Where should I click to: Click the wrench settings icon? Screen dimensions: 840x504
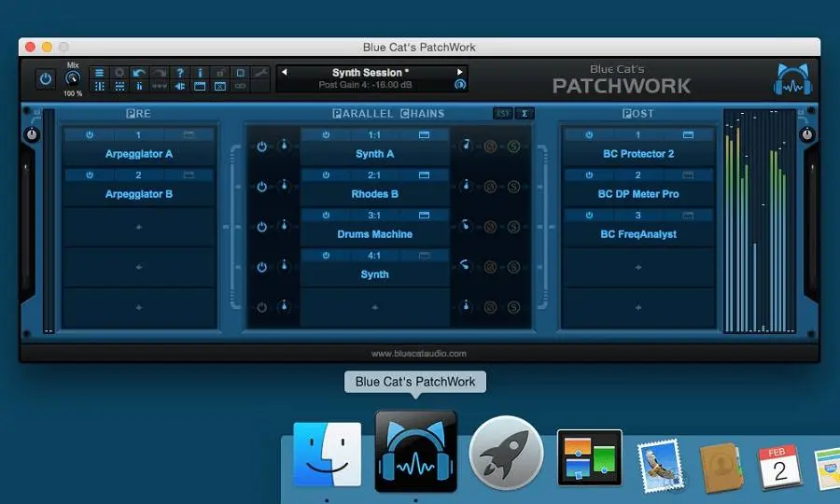[260, 73]
